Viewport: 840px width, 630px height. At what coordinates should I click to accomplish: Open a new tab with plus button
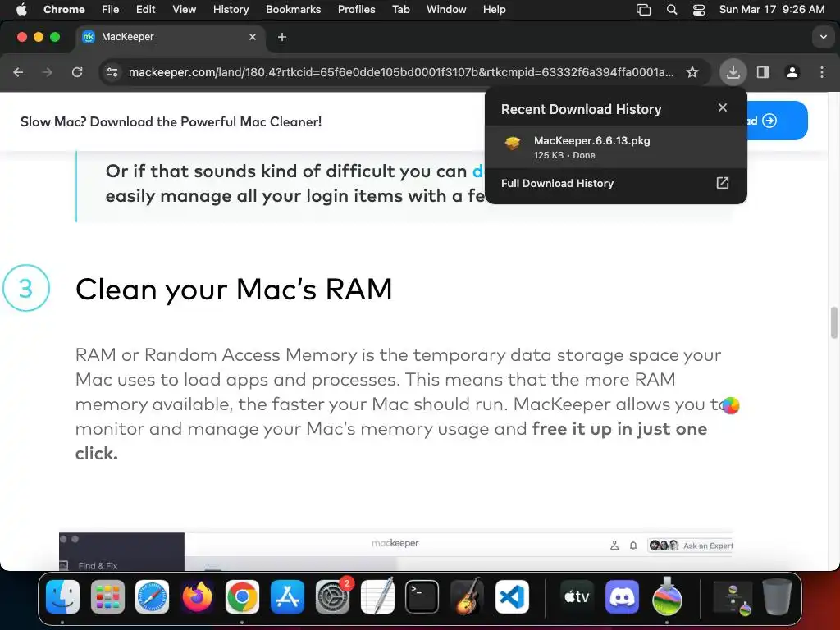click(282, 37)
